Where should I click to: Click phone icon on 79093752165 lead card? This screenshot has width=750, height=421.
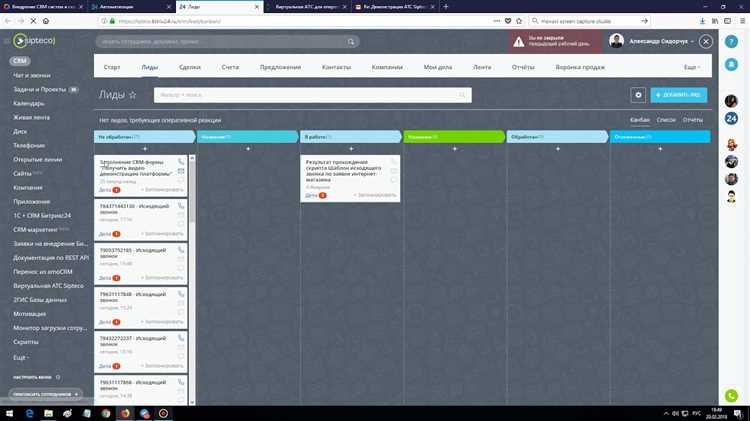pos(181,250)
